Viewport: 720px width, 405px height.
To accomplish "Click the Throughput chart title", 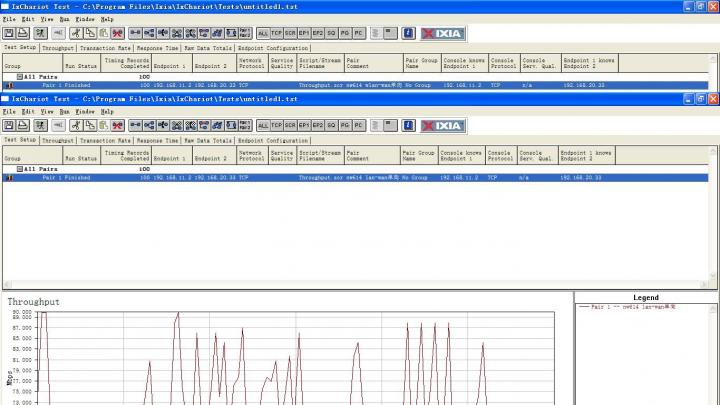I will pos(33,302).
